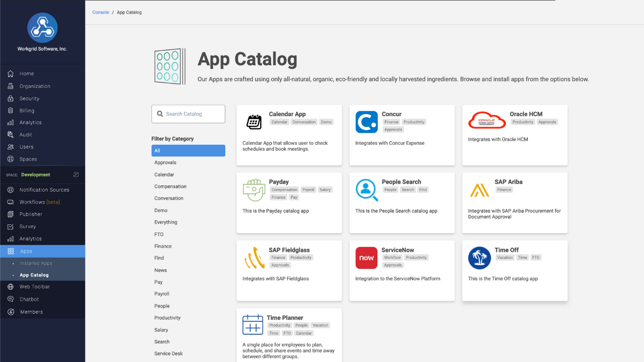Choose the Productivity category filter
The image size is (644, 362).
click(x=168, y=318)
